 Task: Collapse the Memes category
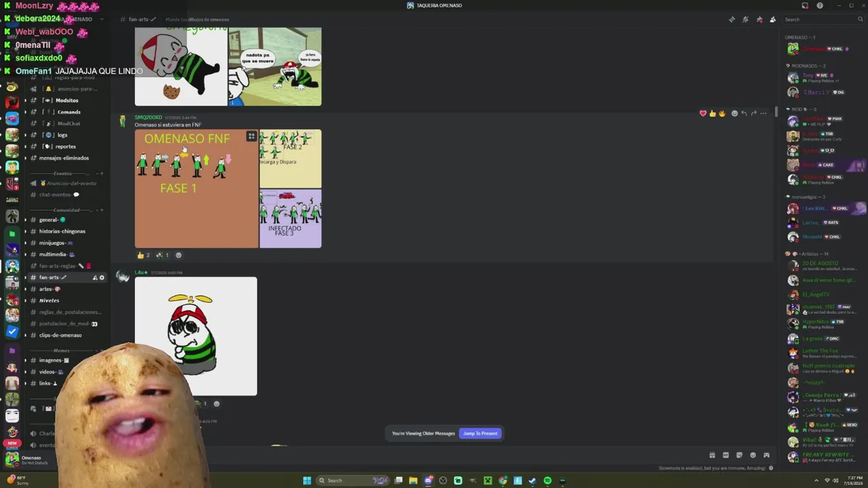coord(62,350)
